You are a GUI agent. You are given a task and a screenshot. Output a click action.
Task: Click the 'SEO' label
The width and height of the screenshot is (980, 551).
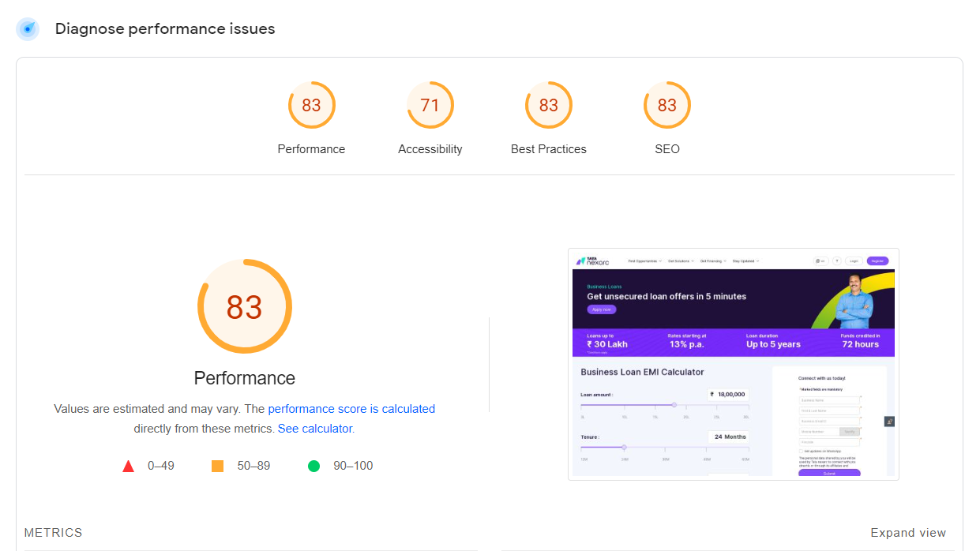pyautogui.click(x=666, y=149)
